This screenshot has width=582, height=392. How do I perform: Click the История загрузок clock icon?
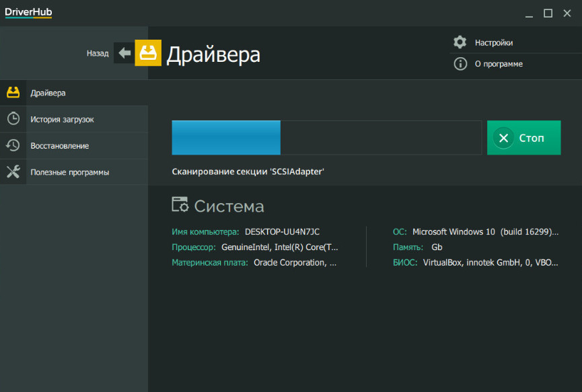(13, 119)
